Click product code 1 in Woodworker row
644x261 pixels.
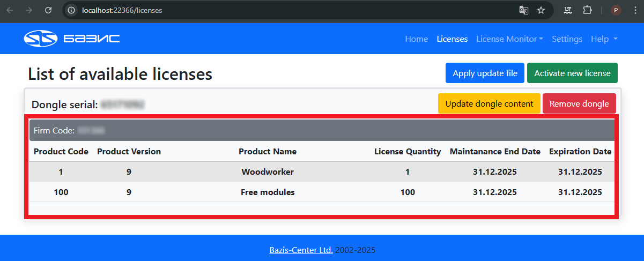coord(61,172)
